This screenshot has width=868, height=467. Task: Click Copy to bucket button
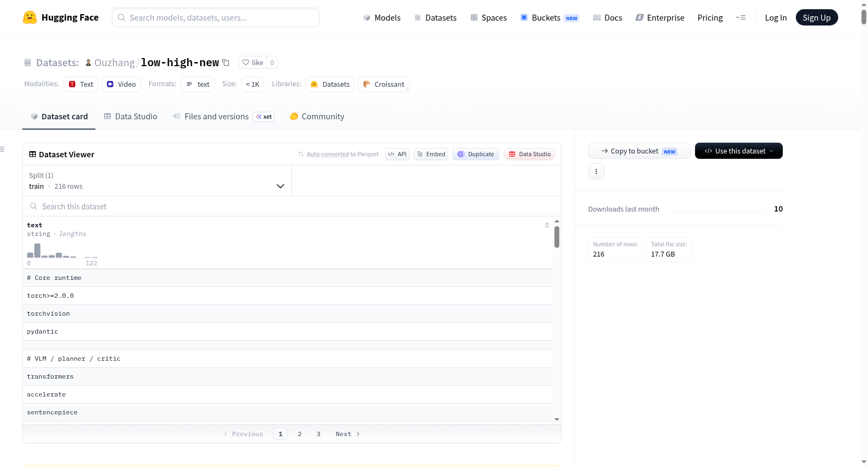[x=639, y=151]
